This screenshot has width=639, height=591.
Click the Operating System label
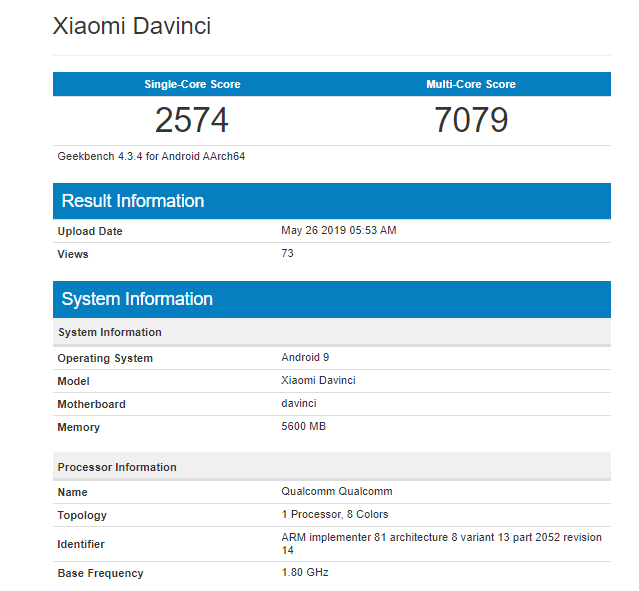[x=105, y=358]
